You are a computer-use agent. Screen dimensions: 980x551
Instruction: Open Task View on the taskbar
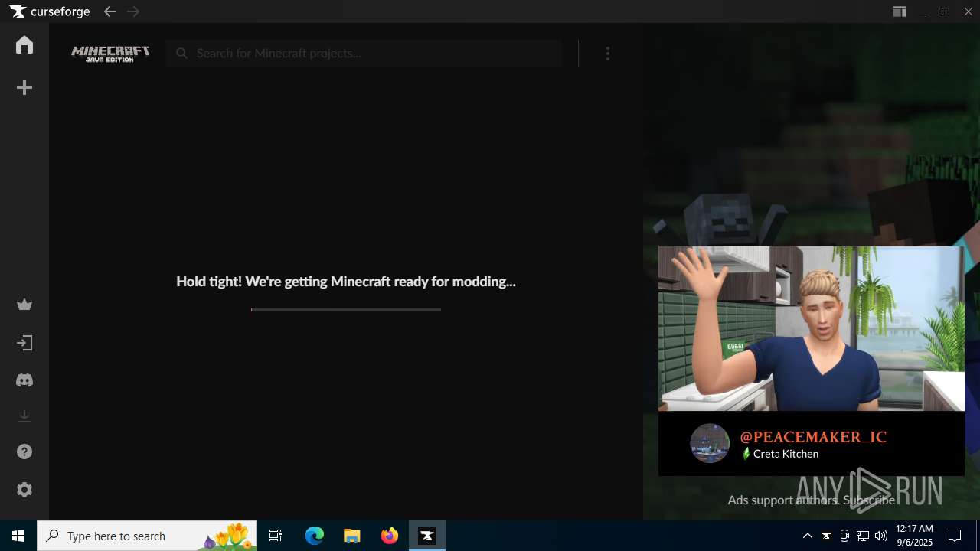tap(276, 536)
